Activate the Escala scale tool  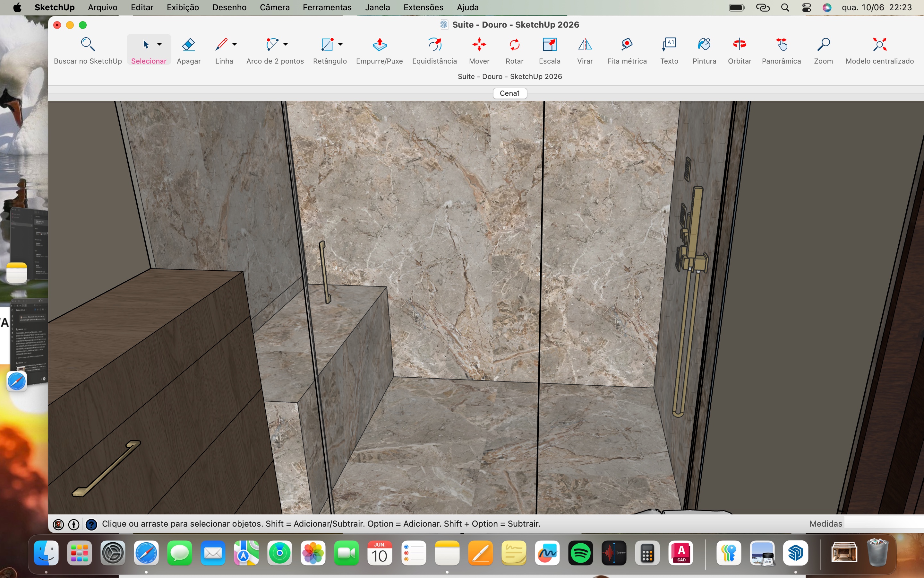[x=550, y=50]
